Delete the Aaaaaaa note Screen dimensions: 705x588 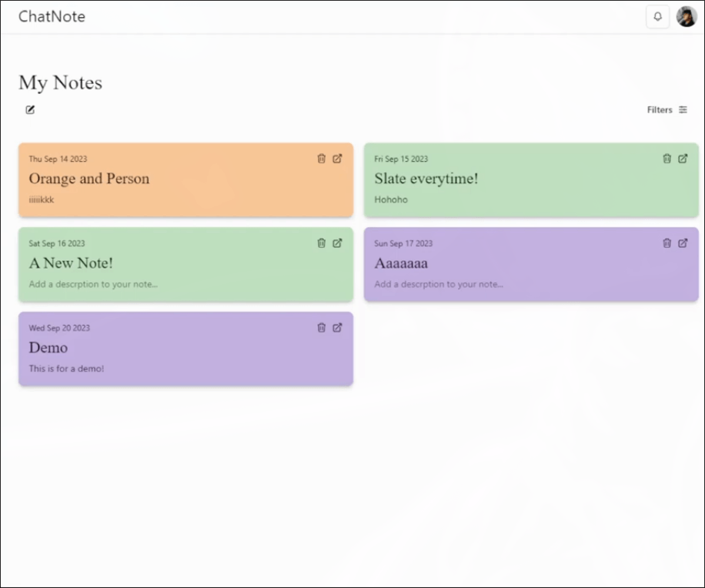click(667, 243)
